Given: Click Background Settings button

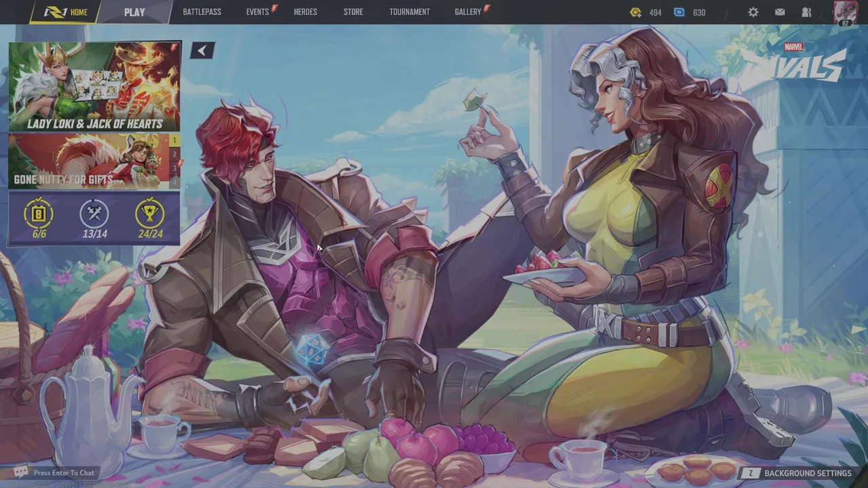Looking at the screenshot, I should point(799,473).
